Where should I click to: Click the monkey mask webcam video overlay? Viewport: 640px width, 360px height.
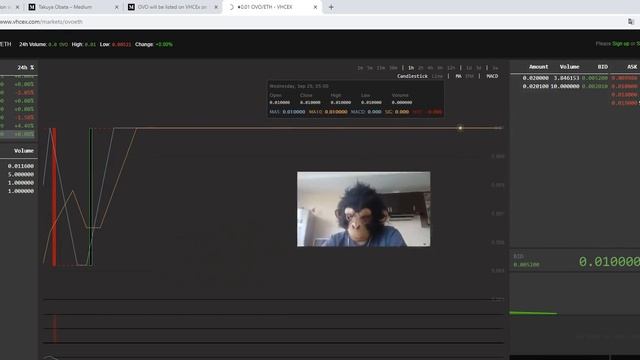click(364, 209)
